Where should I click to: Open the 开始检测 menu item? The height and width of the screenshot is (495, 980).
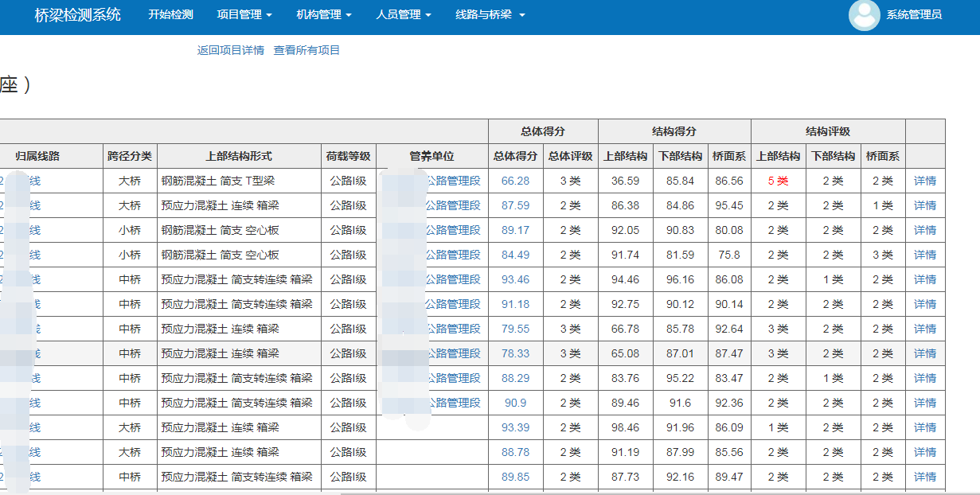point(170,14)
